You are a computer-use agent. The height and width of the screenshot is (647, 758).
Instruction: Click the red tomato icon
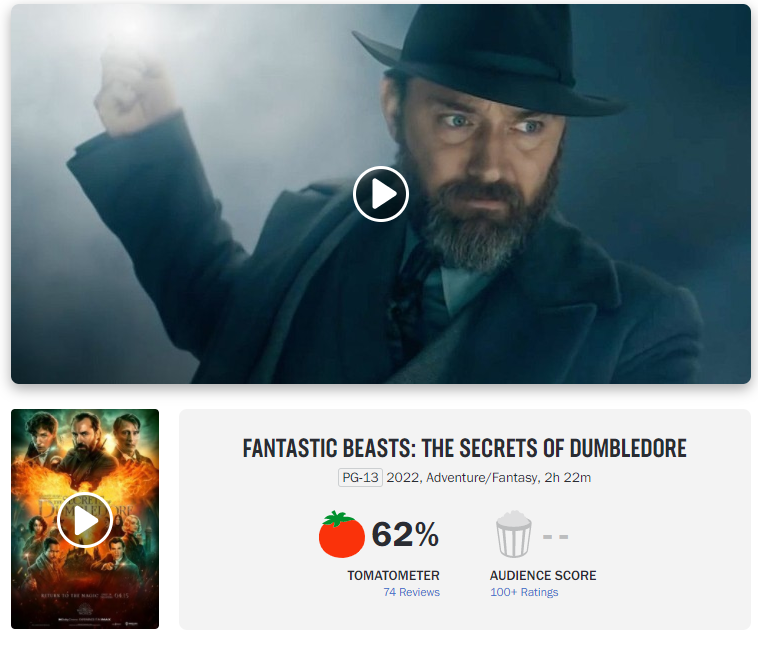pos(341,534)
